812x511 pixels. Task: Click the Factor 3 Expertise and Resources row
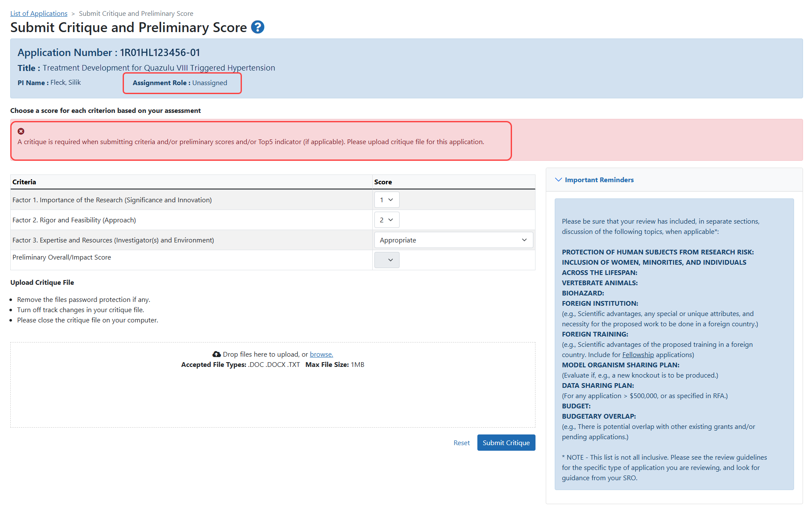[x=273, y=240]
